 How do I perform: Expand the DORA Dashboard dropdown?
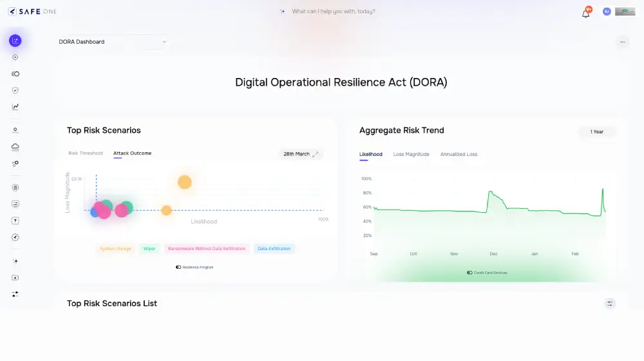pyautogui.click(x=113, y=42)
